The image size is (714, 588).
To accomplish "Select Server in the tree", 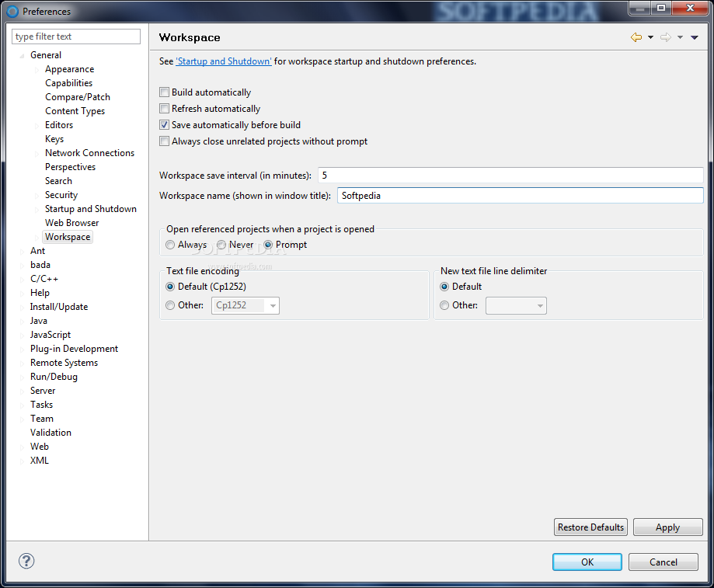I will tap(43, 391).
